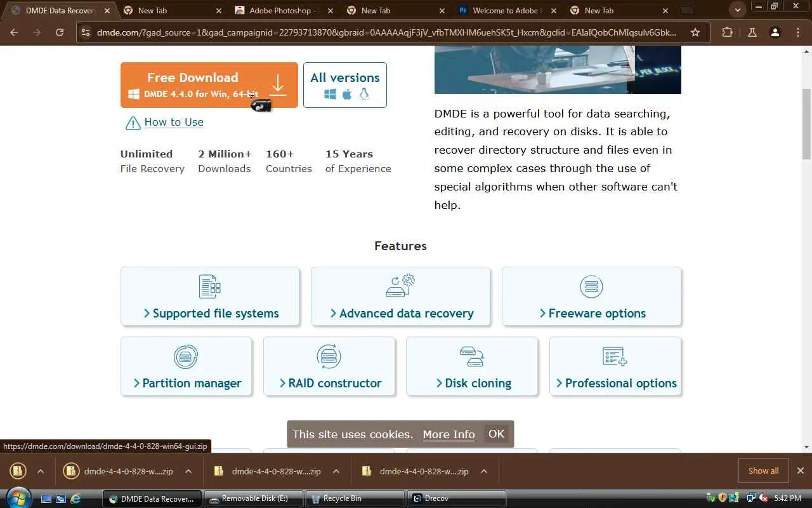
Task: Open the Chrome Labs flask icon
Action: pyautogui.click(x=752, y=32)
